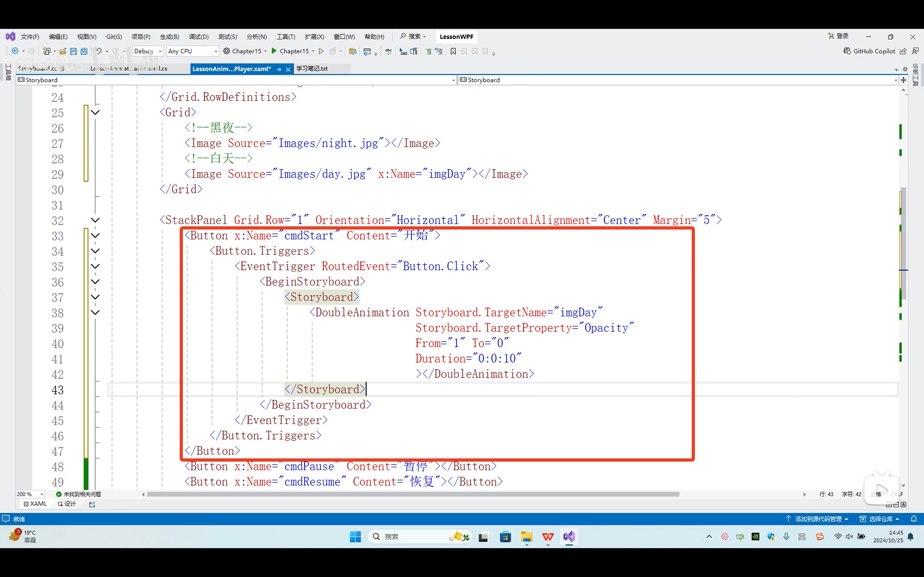This screenshot has width=924, height=577.
Task: Open the Debug configuration dropdown
Action: pos(148,51)
